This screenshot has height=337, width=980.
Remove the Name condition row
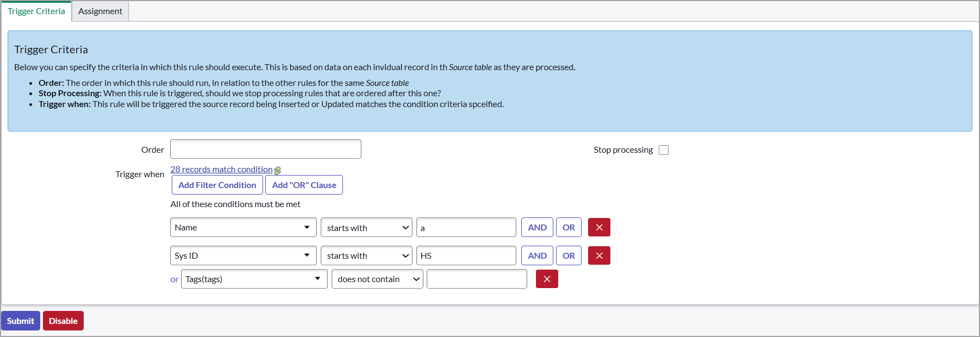coord(599,227)
